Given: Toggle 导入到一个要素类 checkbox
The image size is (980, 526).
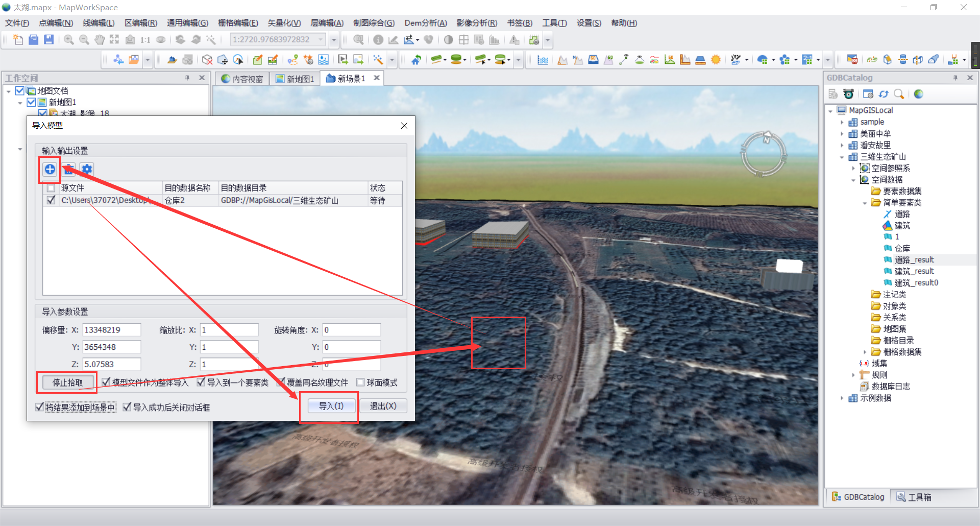Looking at the screenshot, I should click(x=201, y=382).
